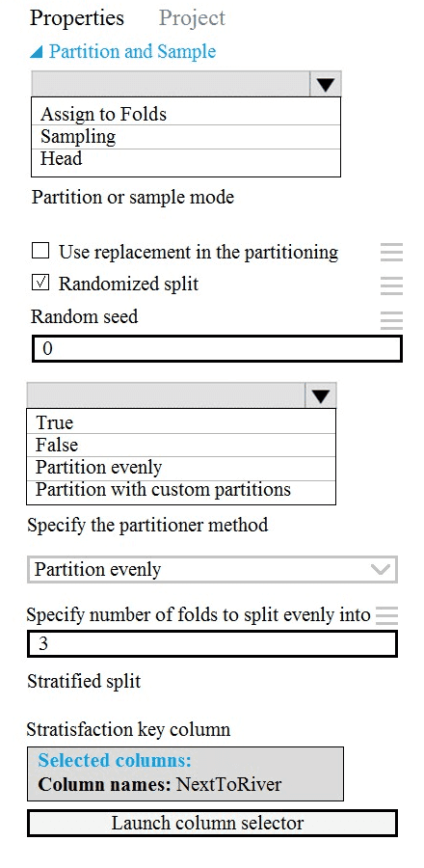This screenshot has width=424, height=868.
Task: Enable Use replacement in the partitioning checkbox
Action: [40, 252]
